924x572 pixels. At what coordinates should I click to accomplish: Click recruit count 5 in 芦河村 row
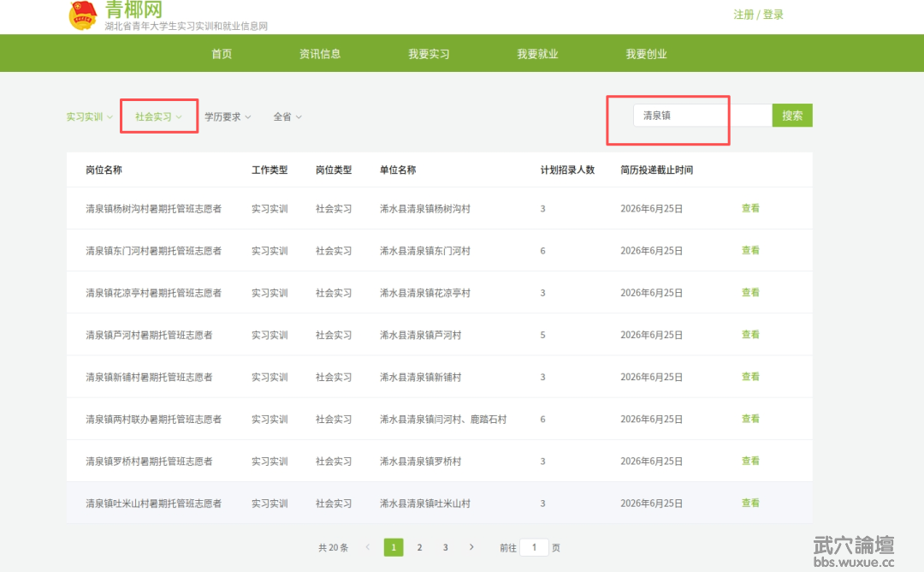click(x=542, y=335)
